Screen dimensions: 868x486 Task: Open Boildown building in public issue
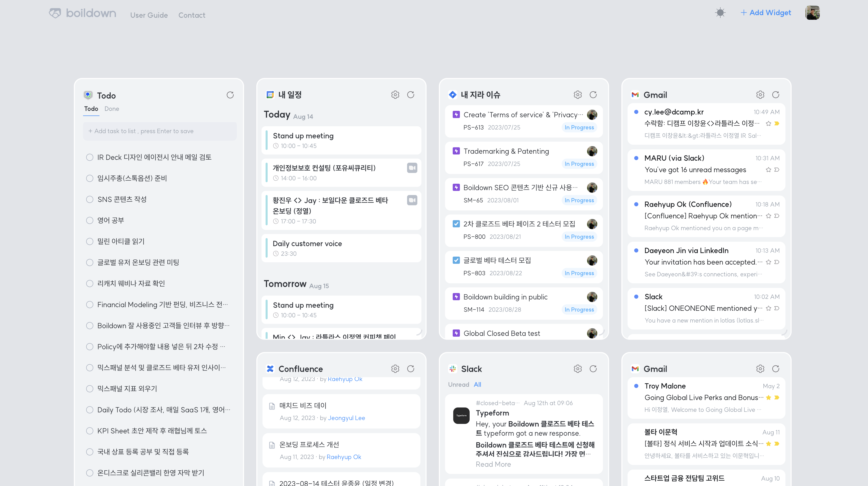click(524, 303)
